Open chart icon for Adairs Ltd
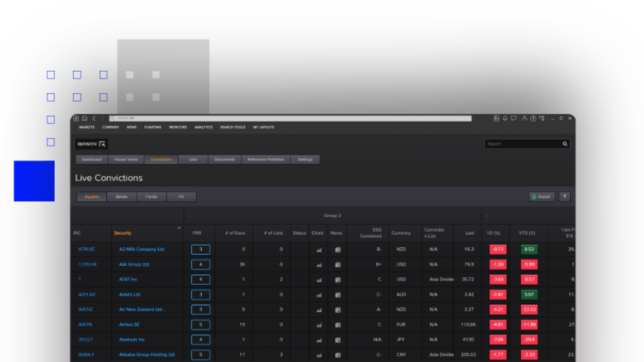Image resolution: width=644 pixels, height=362 pixels. tap(319, 295)
